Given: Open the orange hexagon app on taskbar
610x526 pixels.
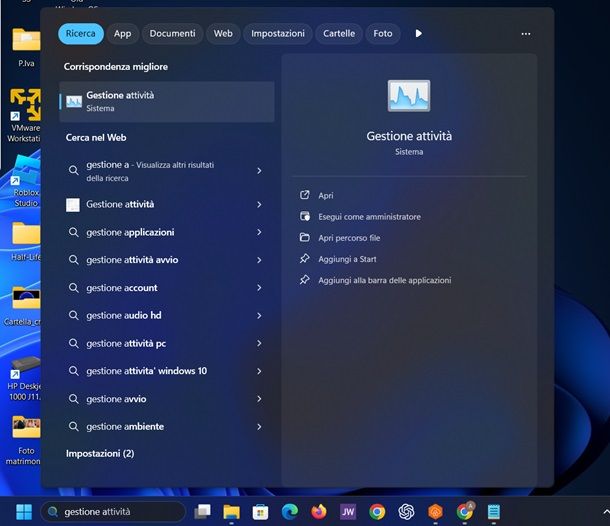Looking at the screenshot, I should click(435, 512).
